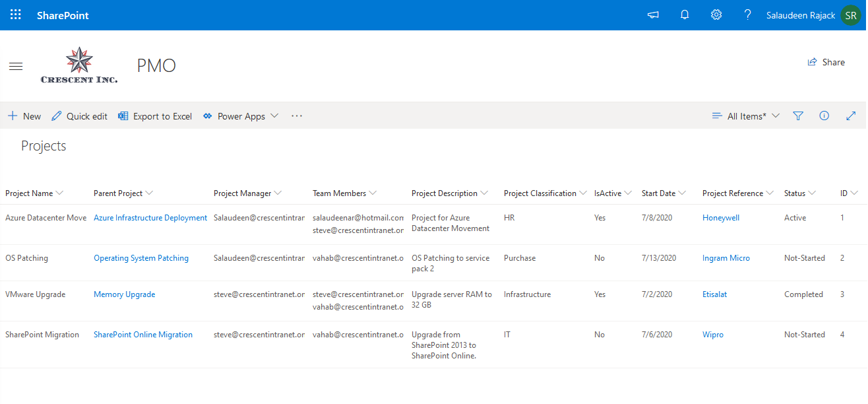The width and height of the screenshot is (868, 404).
Task: Create a New list item
Action: [24, 116]
